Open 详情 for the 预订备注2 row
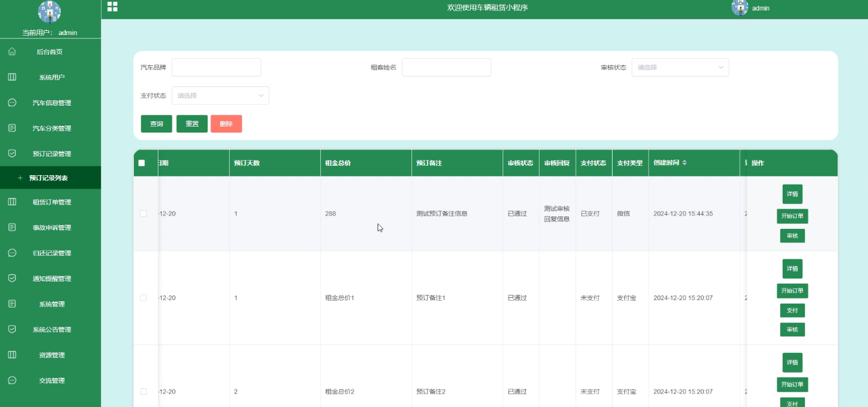 pyautogui.click(x=793, y=363)
